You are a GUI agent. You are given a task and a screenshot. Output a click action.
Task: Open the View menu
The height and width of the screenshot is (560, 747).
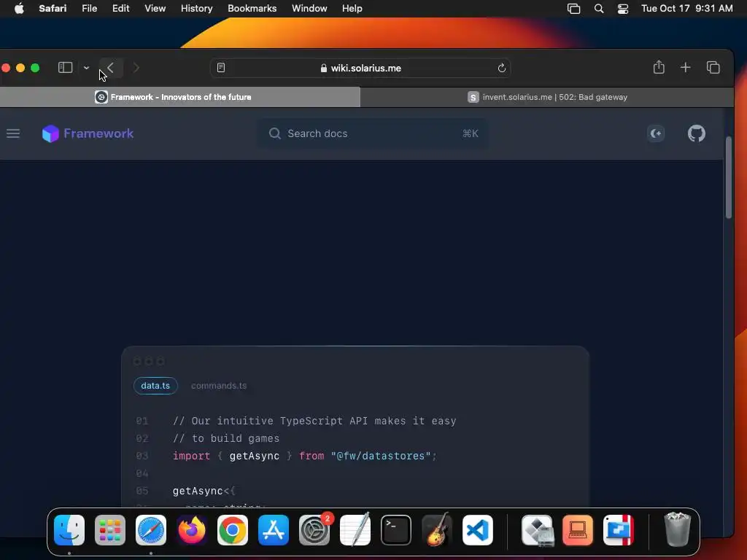point(155,9)
